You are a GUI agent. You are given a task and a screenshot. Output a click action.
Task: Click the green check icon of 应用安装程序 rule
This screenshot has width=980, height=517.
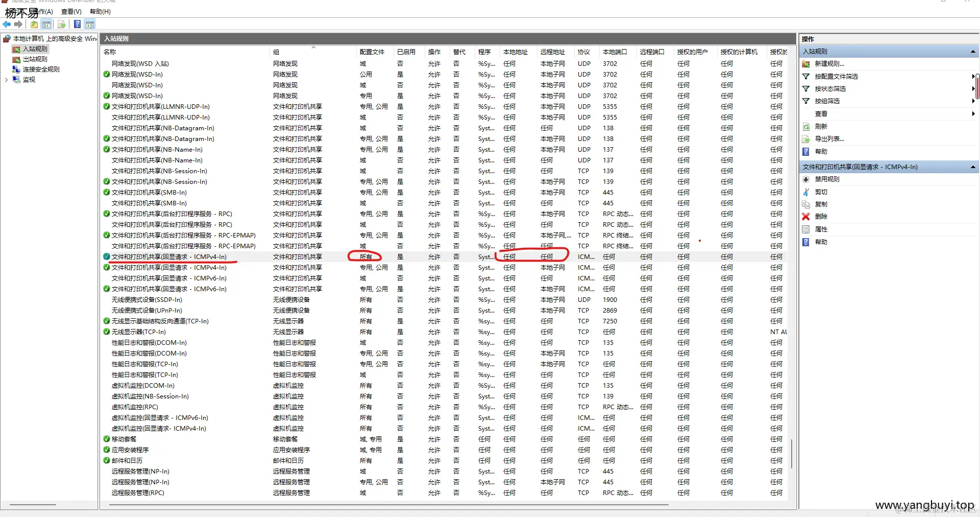107,450
